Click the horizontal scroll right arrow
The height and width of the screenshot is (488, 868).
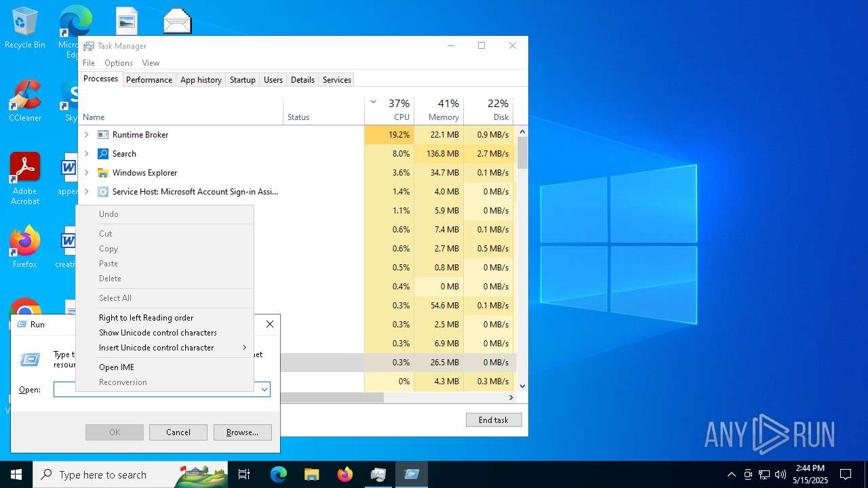coord(511,398)
